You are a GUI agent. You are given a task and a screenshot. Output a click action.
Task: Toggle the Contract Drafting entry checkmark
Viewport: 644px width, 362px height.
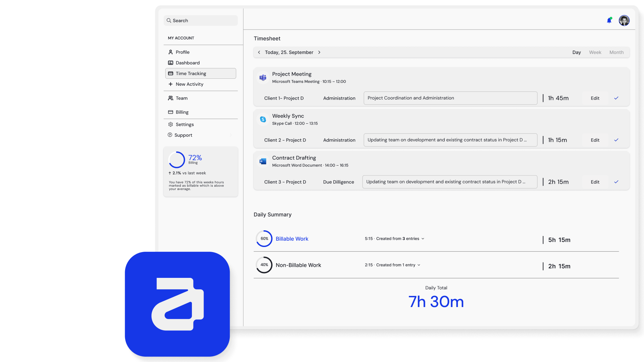click(616, 182)
